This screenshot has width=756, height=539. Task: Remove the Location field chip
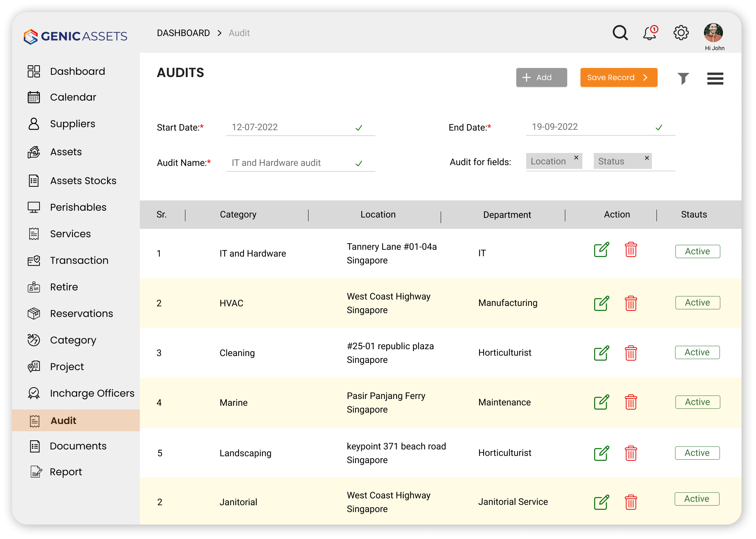tap(576, 157)
